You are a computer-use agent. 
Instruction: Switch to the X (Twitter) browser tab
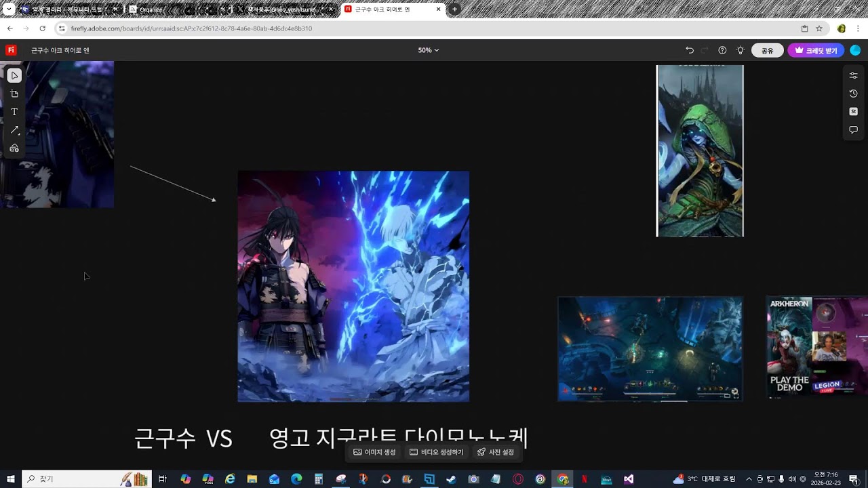[x=285, y=9]
